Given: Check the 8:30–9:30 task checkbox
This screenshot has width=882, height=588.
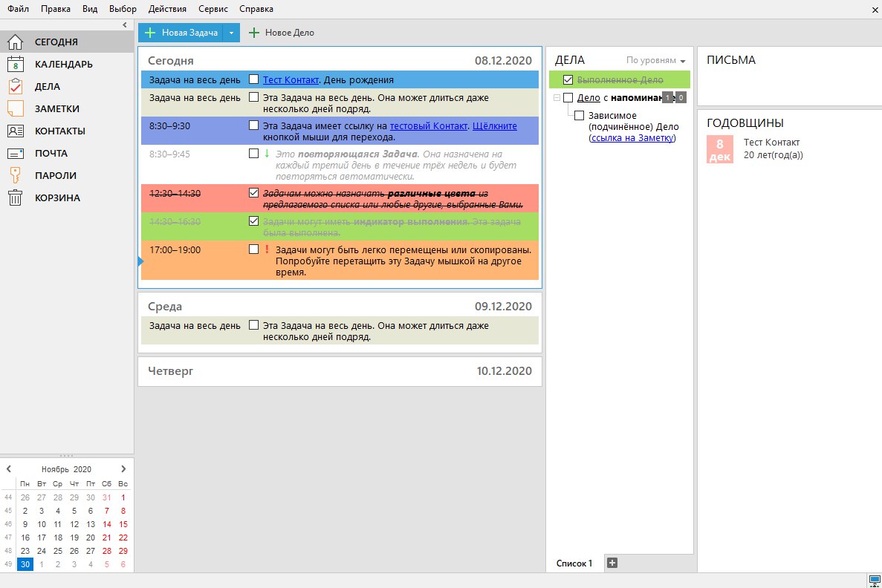Looking at the screenshot, I should 253,125.
